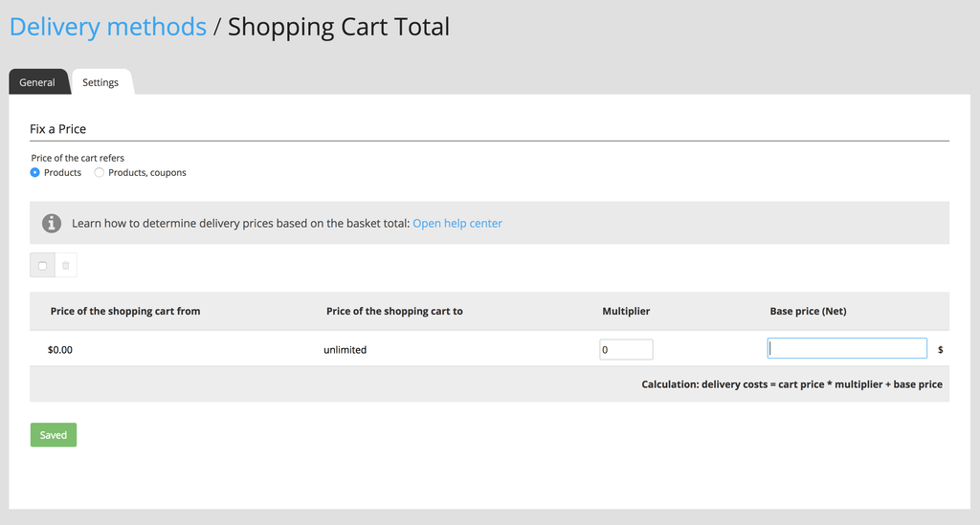Open the Settings tab
The image size is (980, 525).
pos(100,82)
